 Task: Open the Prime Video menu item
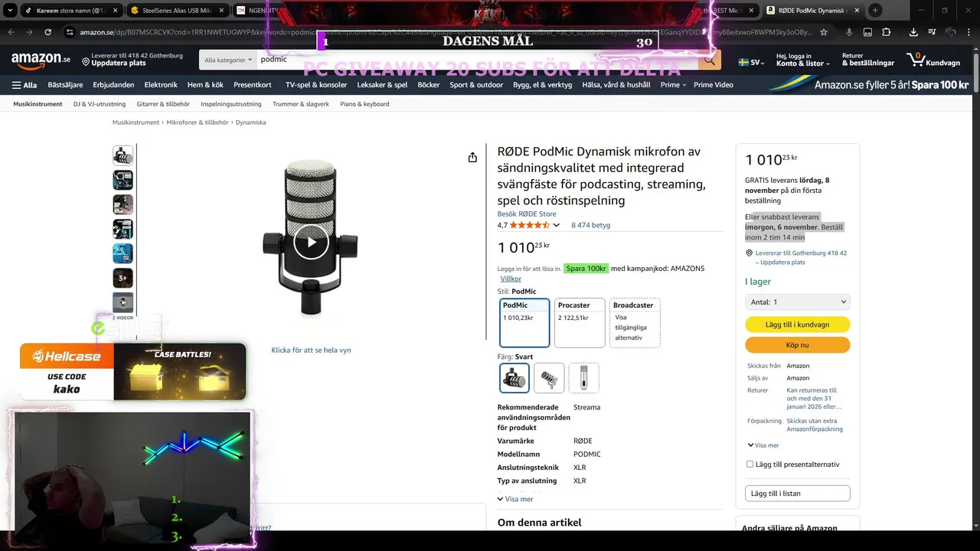pos(714,85)
